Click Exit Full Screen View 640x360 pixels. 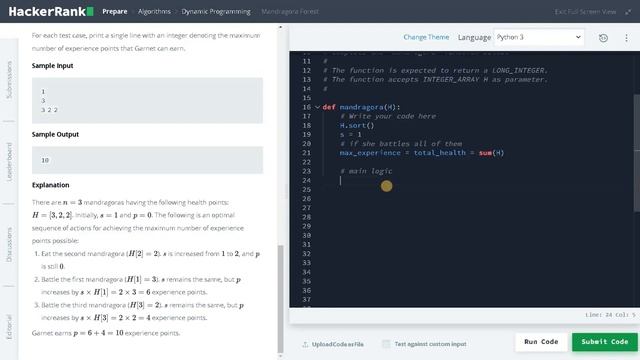pyautogui.click(x=585, y=12)
